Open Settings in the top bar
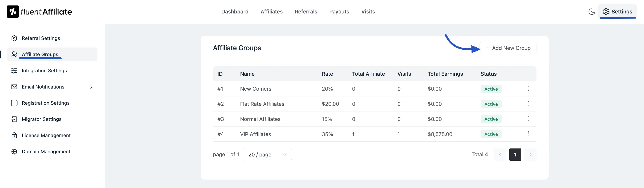 (617, 12)
